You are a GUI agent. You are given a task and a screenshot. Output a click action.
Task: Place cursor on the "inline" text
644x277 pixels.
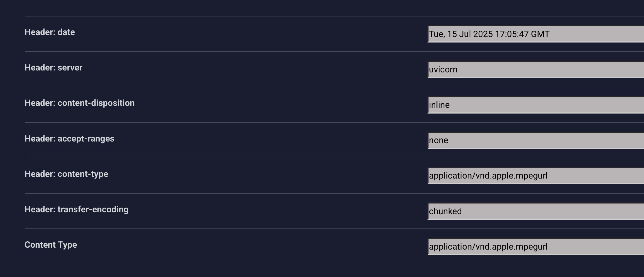(x=439, y=105)
